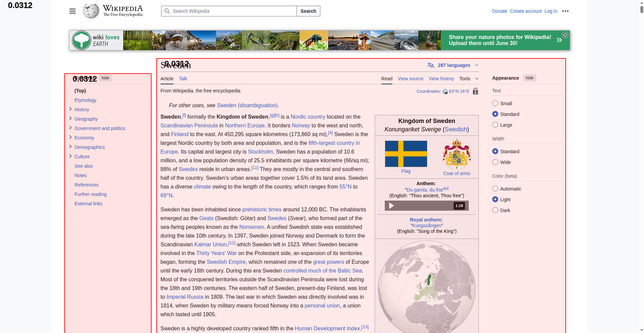
Task: Select Light color mode
Action: click(495, 199)
